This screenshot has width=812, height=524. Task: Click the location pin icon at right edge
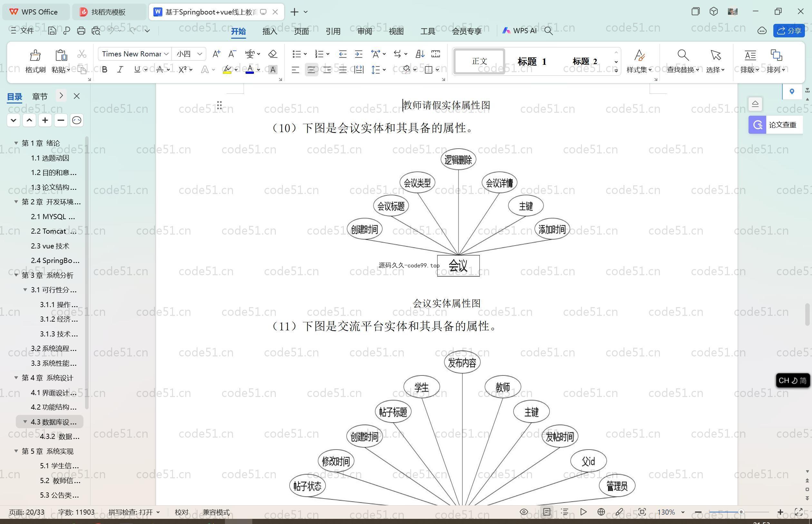point(792,92)
